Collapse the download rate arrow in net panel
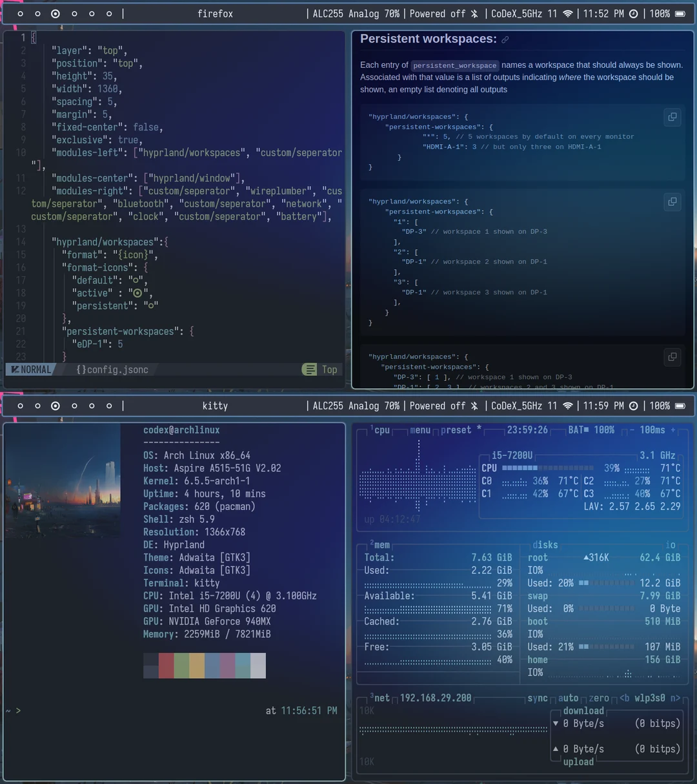Image resolution: width=697 pixels, height=784 pixels. click(556, 723)
